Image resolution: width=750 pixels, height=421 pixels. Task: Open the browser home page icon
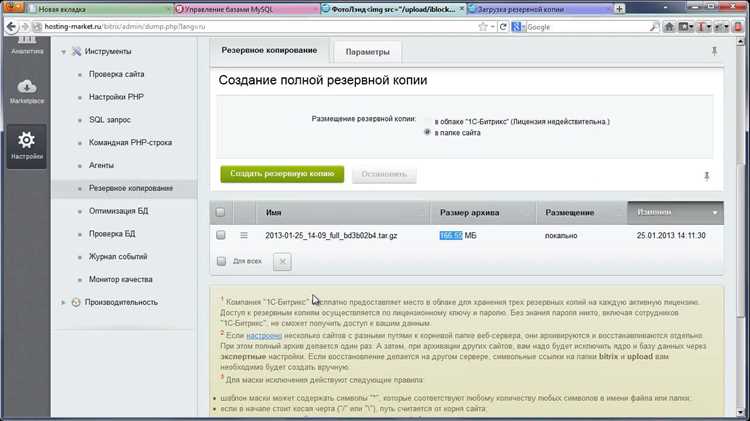click(669, 27)
